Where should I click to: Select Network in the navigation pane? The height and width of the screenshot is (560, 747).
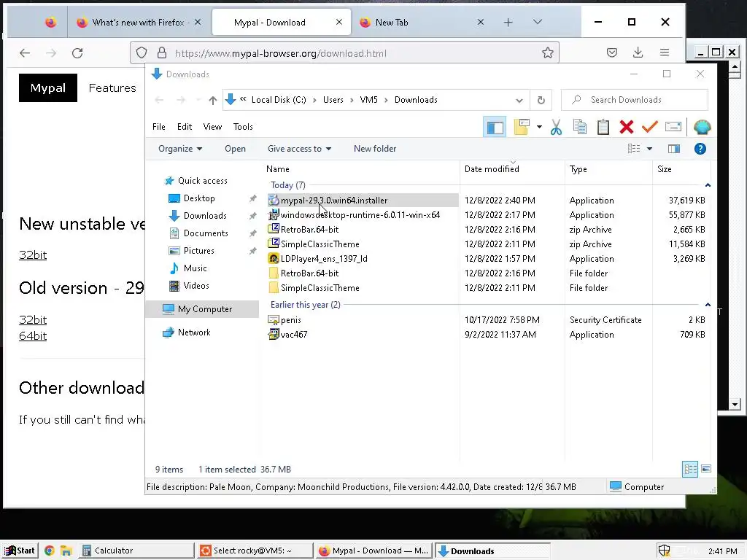point(193,332)
